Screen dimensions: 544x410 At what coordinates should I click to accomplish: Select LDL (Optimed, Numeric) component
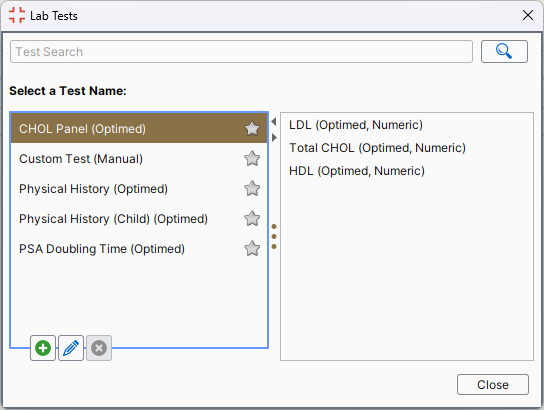point(356,125)
